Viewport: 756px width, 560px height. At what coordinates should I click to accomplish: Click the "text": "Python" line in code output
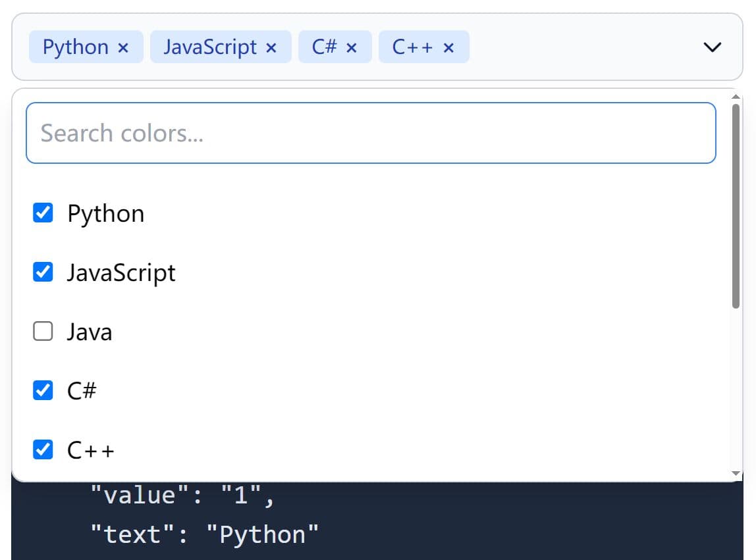coord(204,534)
